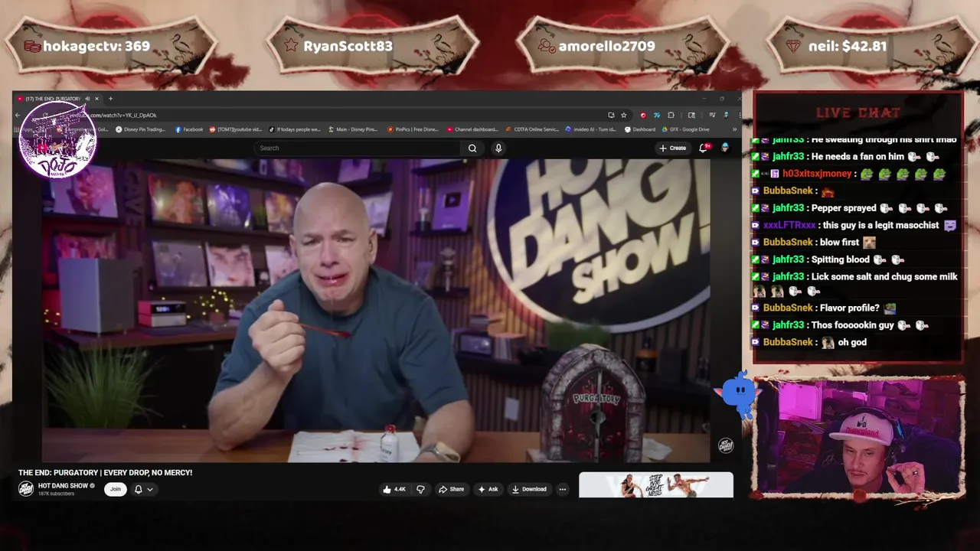980x551 pixels.
Task: Open the Disney Pin Trading bookmark
Action: point(140,129)
